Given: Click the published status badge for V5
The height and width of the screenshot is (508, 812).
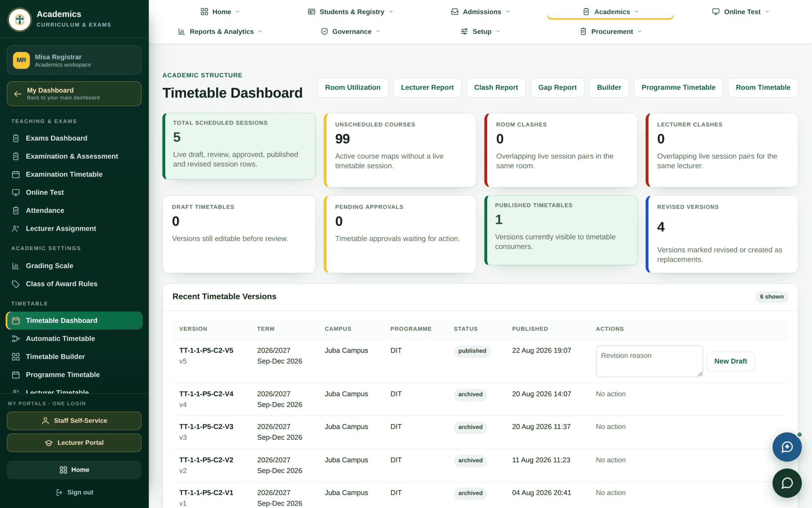Looking at the screenshot, I should (x=472, y=351).
